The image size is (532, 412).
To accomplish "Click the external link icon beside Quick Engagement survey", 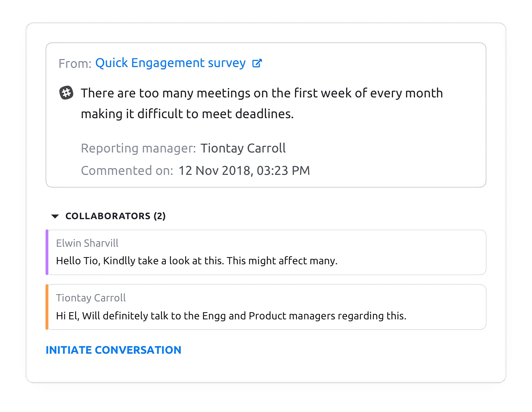I will (257, 63).
